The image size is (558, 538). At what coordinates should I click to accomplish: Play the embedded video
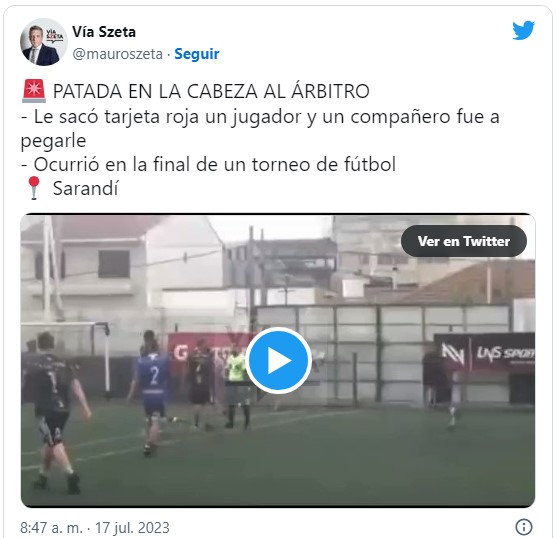point(279,360)
